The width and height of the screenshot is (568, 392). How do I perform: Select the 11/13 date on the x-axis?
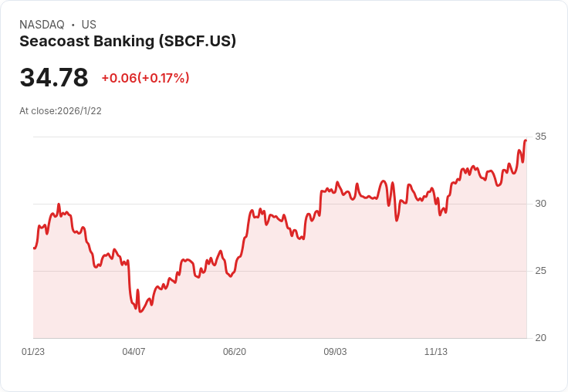coord(436,352)
